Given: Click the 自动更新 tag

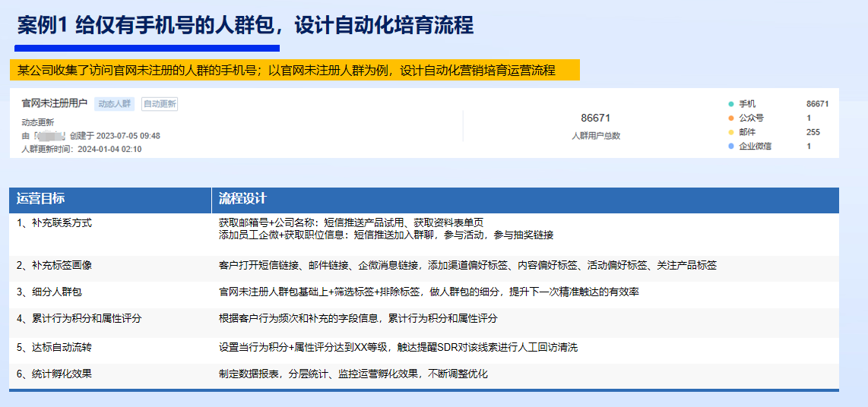Looking at the screenshot, I should coord(160,103).
